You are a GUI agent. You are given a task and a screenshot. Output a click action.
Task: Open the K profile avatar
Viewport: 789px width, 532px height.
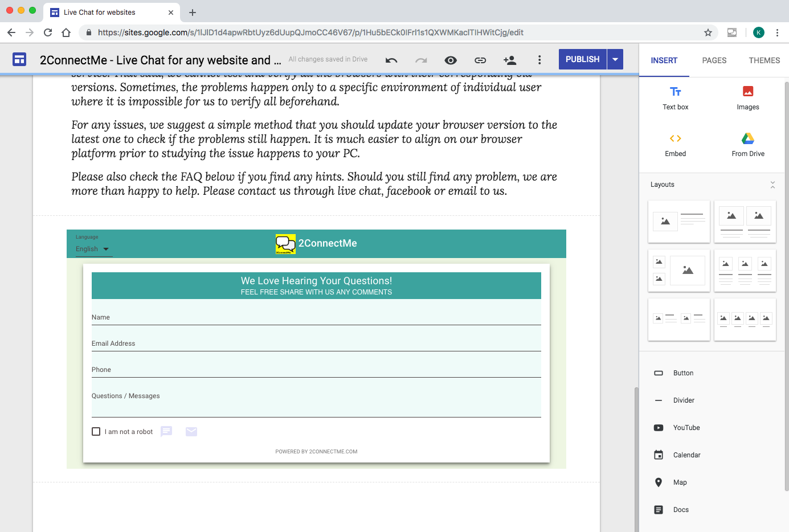coord(759,32)
